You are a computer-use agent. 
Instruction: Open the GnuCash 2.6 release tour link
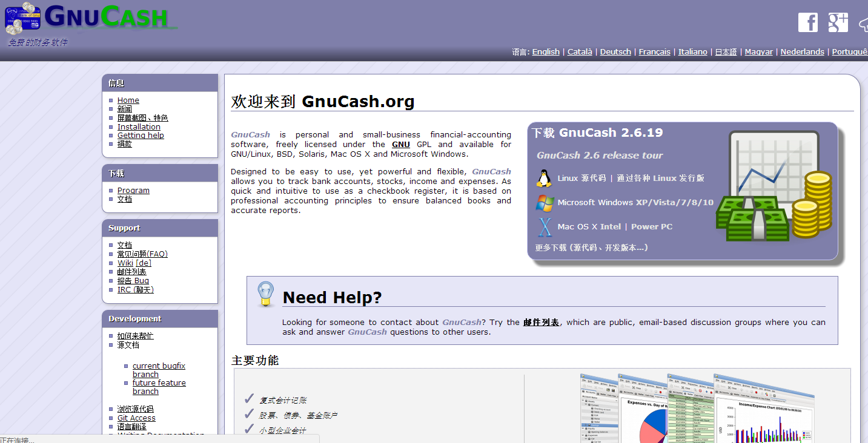tap(600, 156)
